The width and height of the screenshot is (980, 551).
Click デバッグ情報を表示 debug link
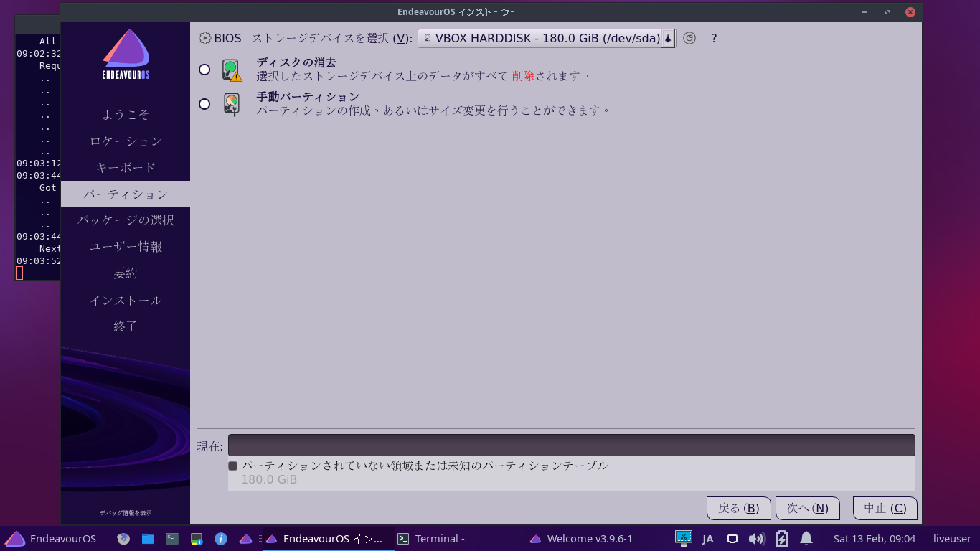point(126,513)
